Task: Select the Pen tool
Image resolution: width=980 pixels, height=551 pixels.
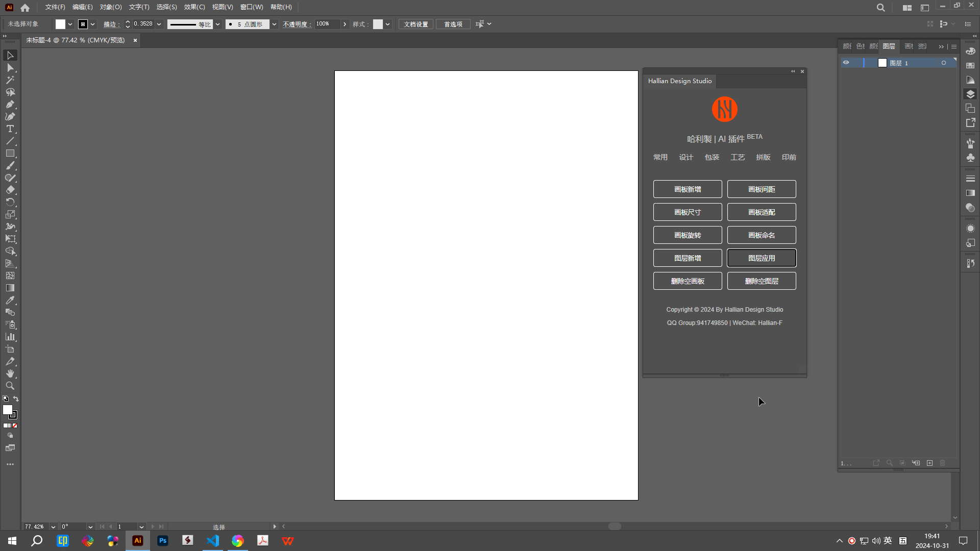Action: click(10, 104)
